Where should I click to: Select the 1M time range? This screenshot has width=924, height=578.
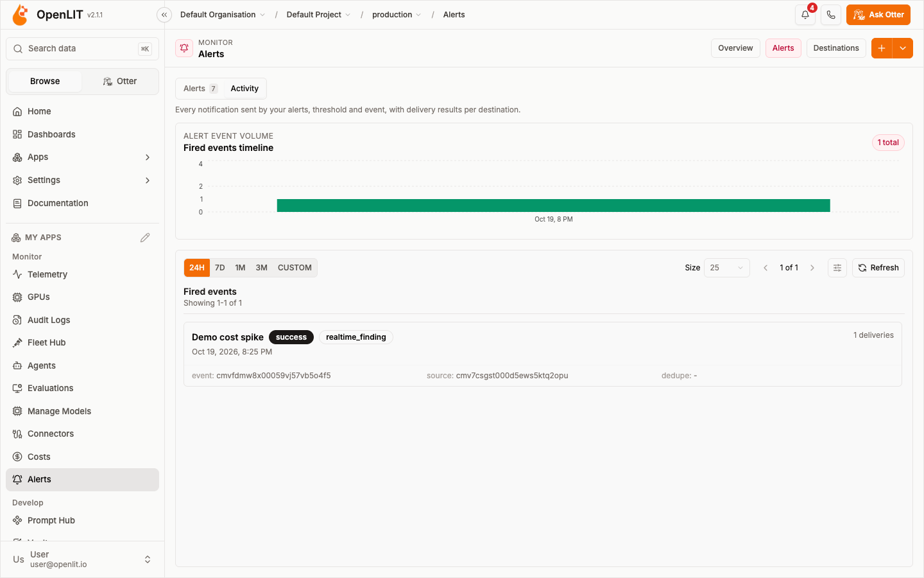click(x=241, y=268)
